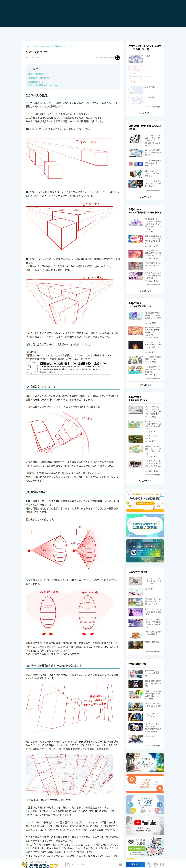Open the user account icon in footer
The image size is (186, 868).
[x=155, y=864]
